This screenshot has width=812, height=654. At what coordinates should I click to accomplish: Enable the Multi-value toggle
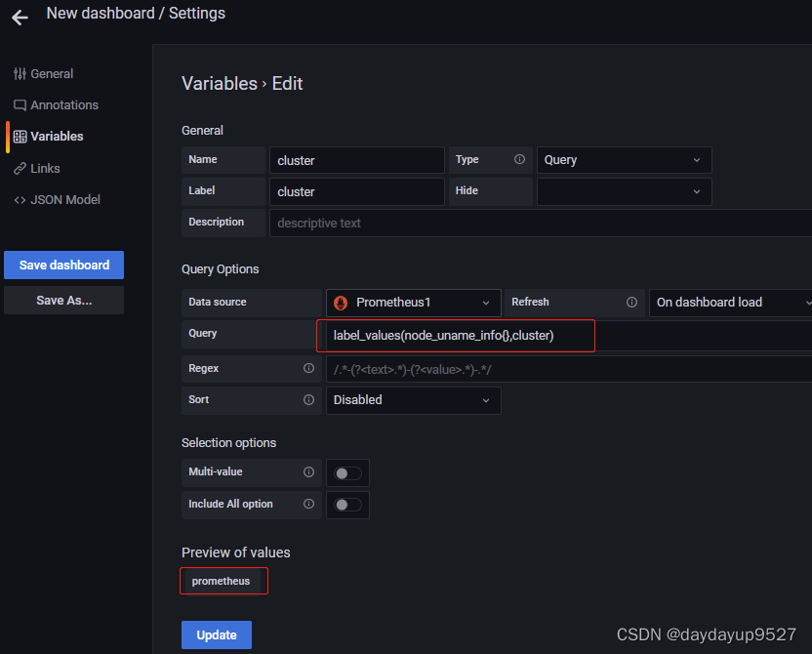point(347,473)
